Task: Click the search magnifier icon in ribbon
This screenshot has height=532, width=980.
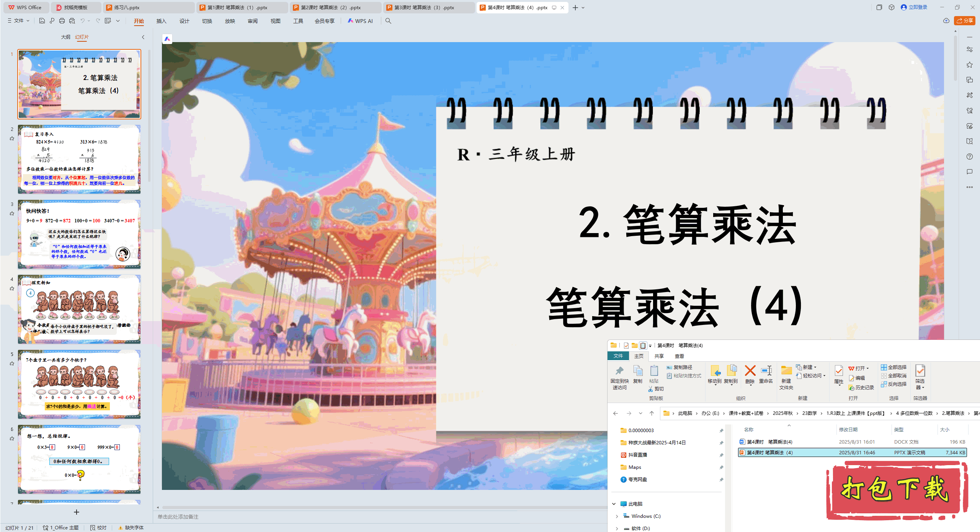Action: [x=388, y=21]
